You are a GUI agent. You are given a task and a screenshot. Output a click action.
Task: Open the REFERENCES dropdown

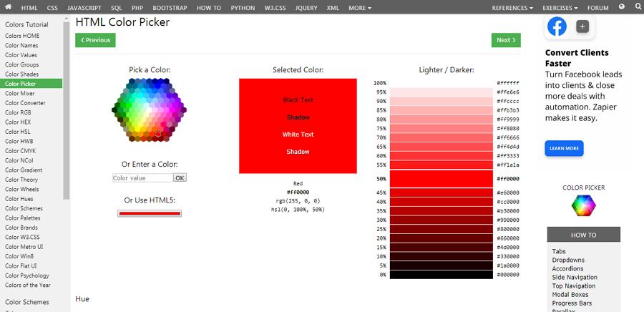pyautogui.click(x=512, y=8)
